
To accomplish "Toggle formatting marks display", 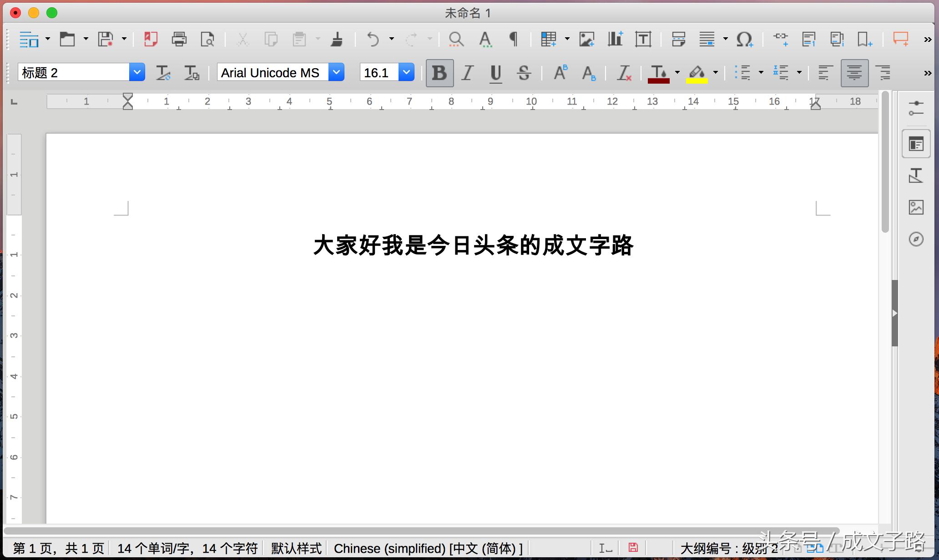I will 513,39.
